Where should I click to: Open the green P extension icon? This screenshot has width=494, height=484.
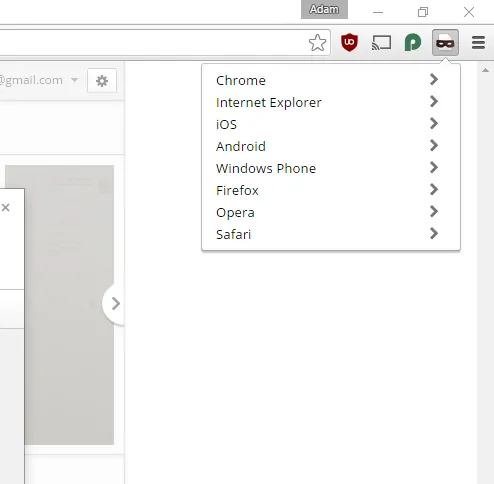(413, 43)
